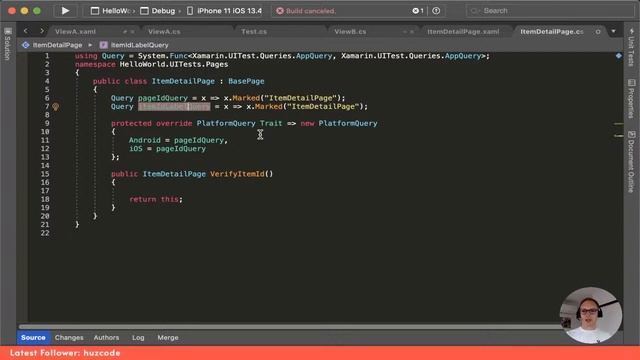
Task: Click the warning indicator icon in status bar
Action: pos(436,11)
